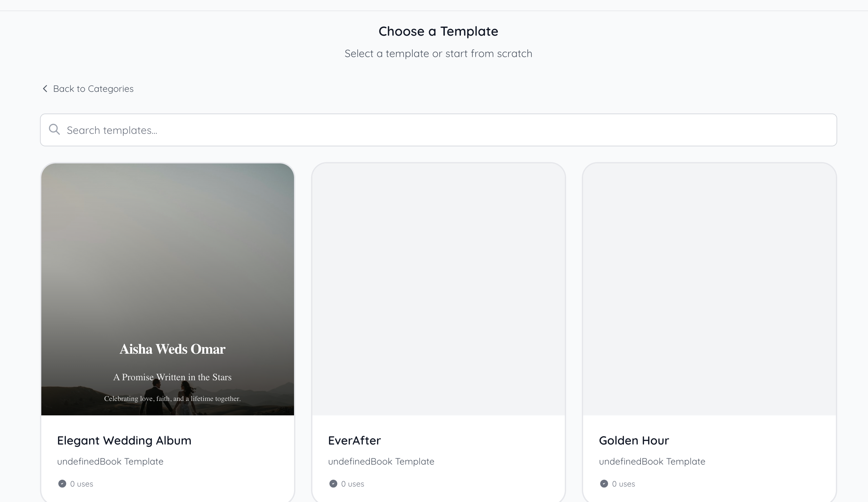
Task: Click the uses checkmark icon under Elegant Wedding Album
Action: 62,484
